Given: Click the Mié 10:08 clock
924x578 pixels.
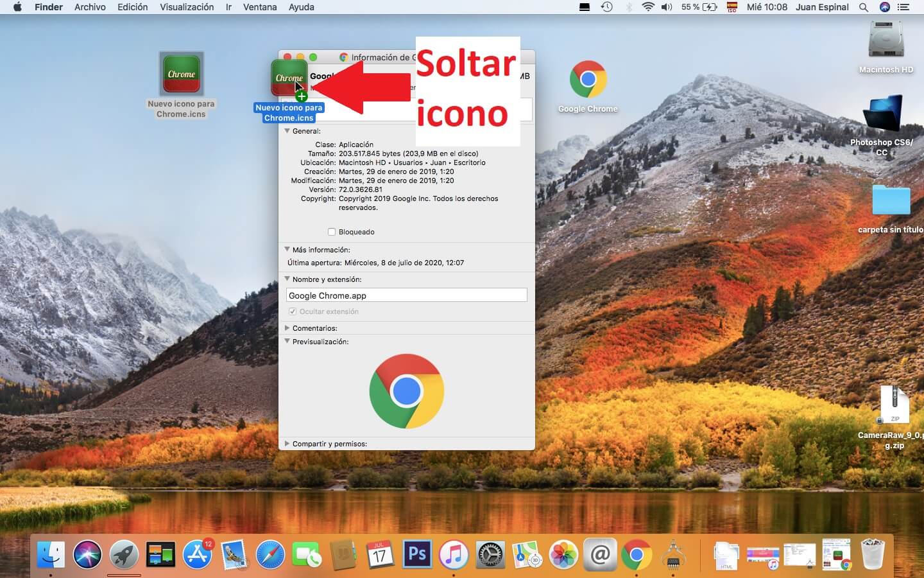Looking at the screenshot, I should pyautogui.click(x=767, y=7).
